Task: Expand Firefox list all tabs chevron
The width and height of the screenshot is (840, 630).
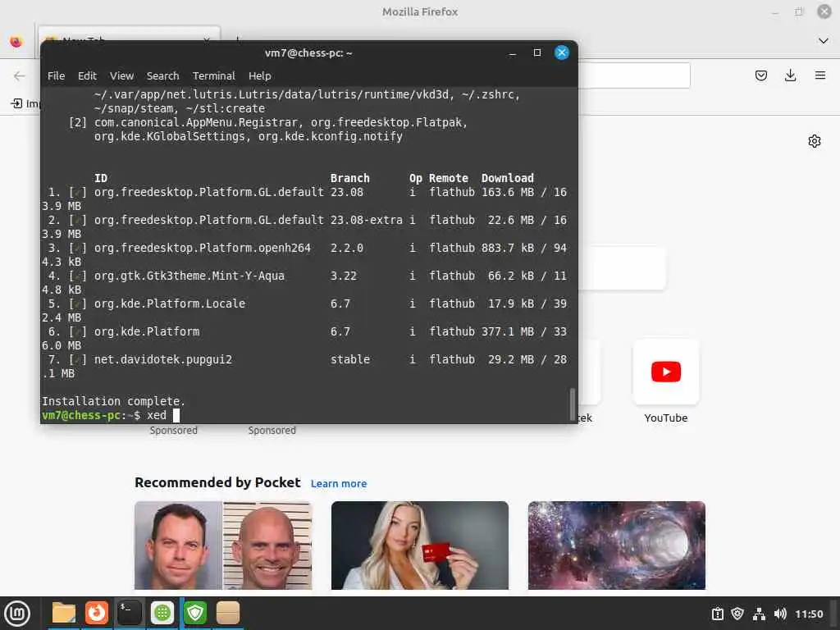Action: coord(823,41)
